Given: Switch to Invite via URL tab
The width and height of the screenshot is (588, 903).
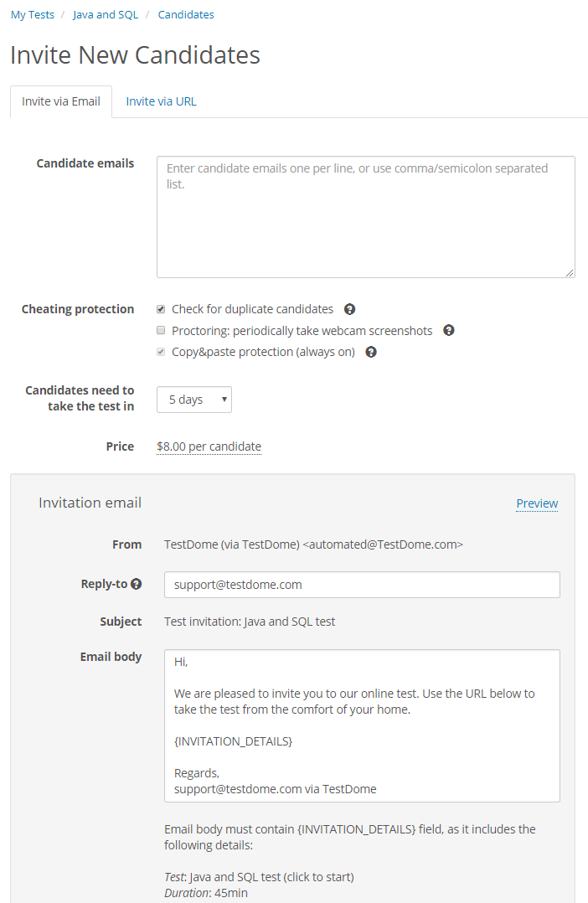Looking at the screenshot, I should 161,101.
